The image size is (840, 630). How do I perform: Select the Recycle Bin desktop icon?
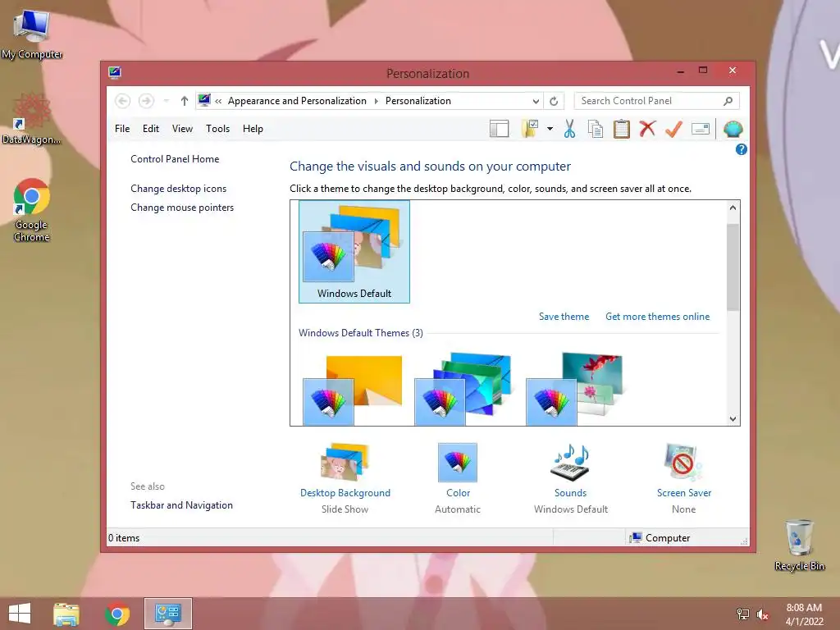pyautogui.click(x=799, y=546)
